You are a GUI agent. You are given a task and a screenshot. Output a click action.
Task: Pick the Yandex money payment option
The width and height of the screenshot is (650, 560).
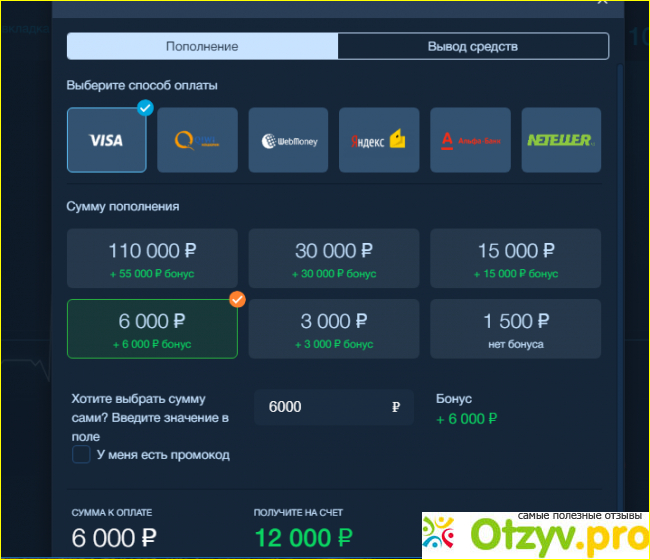pos(378,141)
